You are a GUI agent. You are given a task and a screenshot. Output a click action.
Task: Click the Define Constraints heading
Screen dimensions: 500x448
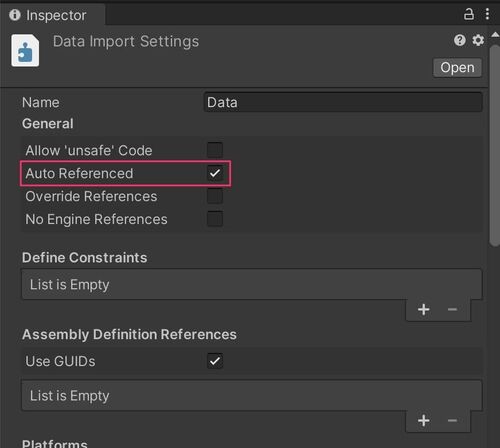(x=84, y=258)
